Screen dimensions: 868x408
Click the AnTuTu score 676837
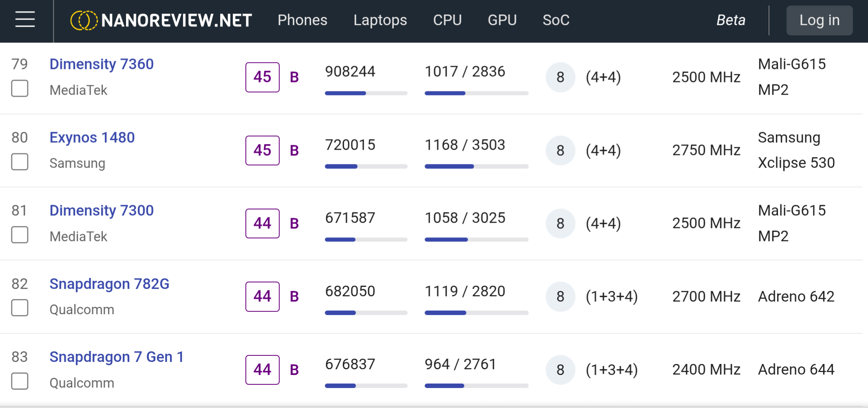(x=350, y=364)
